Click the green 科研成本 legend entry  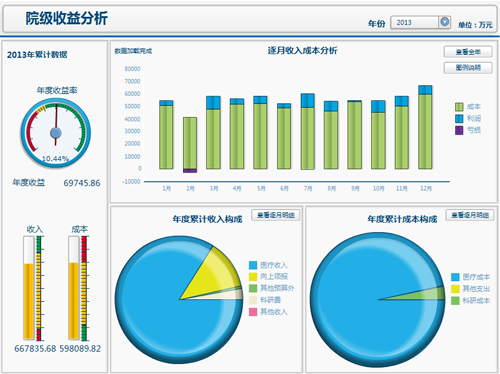pyautogui.click(x=471, y=301)
